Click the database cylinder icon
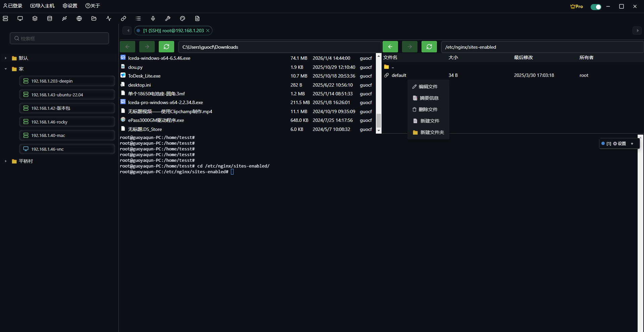The width and height of the screenshot is (644, 332). click(50, 18)
